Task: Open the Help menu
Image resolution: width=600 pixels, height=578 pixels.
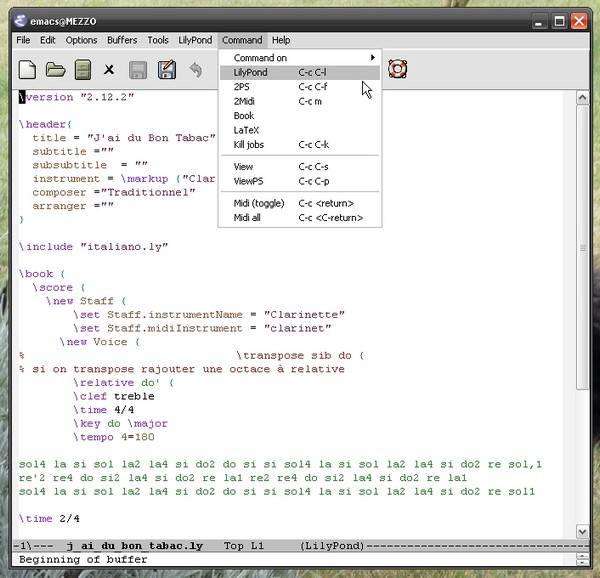Action: [281, 40]
